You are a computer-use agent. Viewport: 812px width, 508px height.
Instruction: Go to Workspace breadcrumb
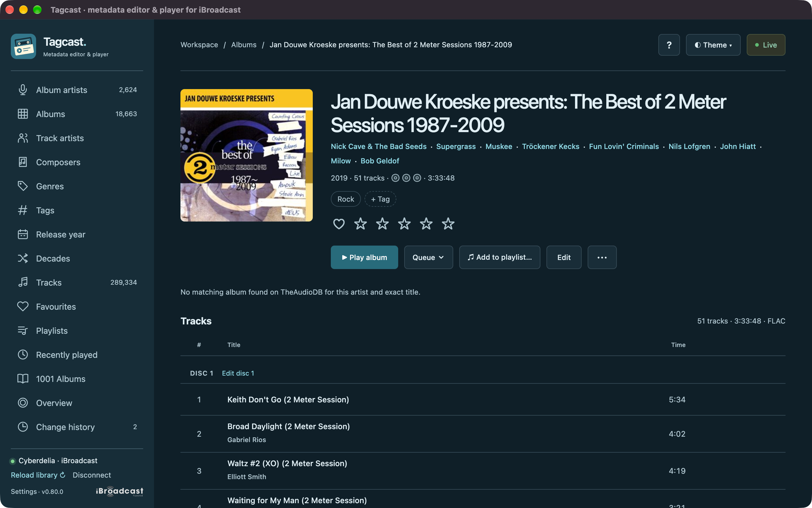[199, 45]
